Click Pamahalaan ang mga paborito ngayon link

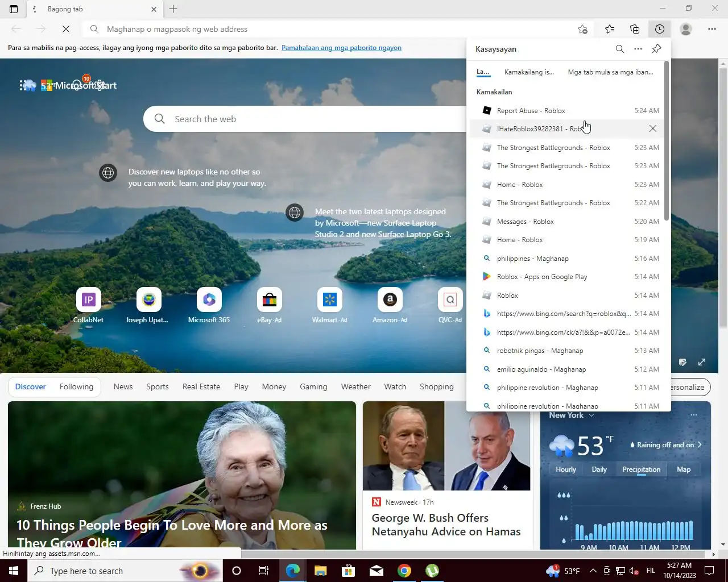tap(341, 48)
